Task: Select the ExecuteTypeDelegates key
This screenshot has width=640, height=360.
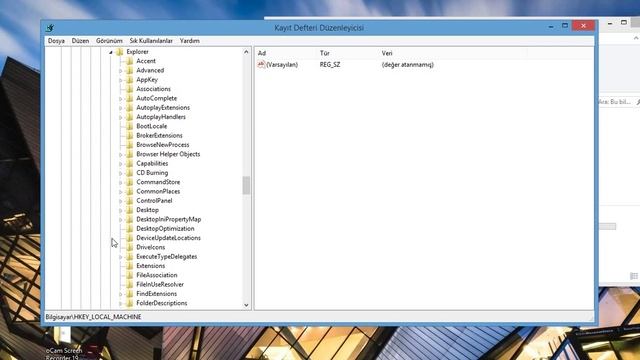Action: 167,257
